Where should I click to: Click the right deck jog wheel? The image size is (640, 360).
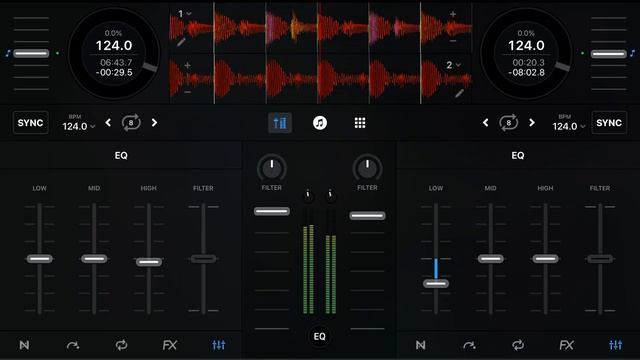pos(526,53)
